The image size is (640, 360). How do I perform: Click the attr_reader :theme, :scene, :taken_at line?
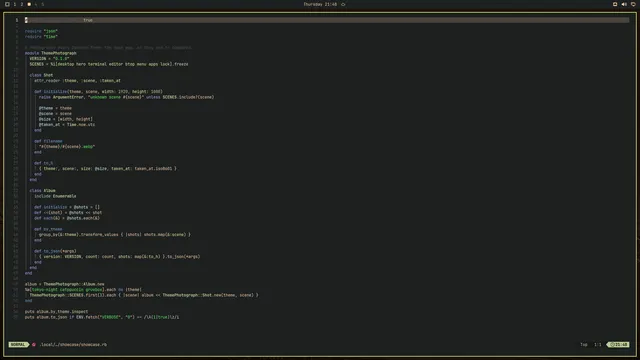[x=77, y=81]
